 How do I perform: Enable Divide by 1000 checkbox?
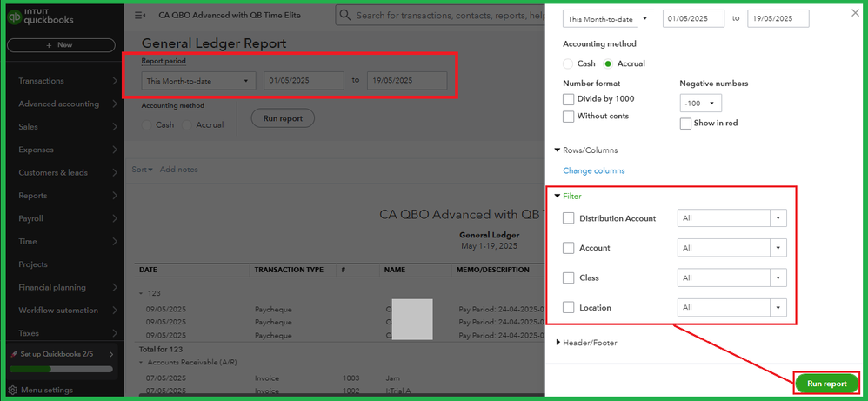568,99
